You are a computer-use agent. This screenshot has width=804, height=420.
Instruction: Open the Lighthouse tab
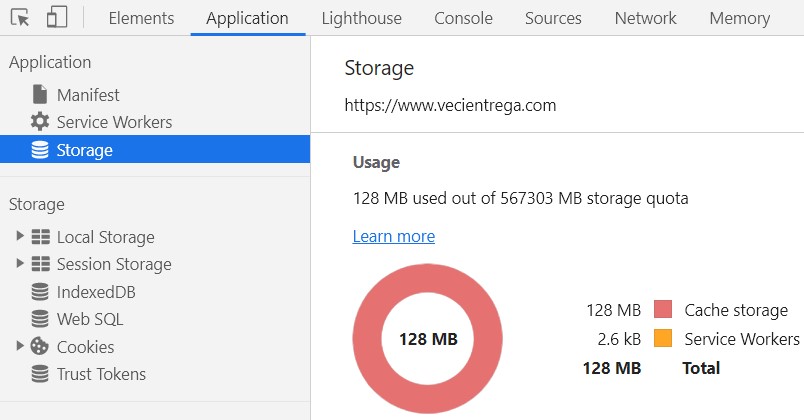(361, 18)
